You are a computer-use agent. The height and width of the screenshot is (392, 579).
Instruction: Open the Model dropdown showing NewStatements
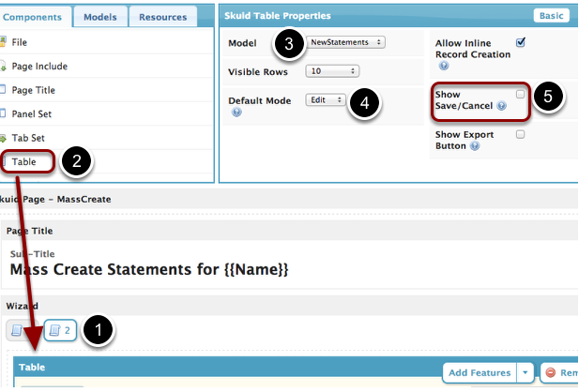[346, 42]
